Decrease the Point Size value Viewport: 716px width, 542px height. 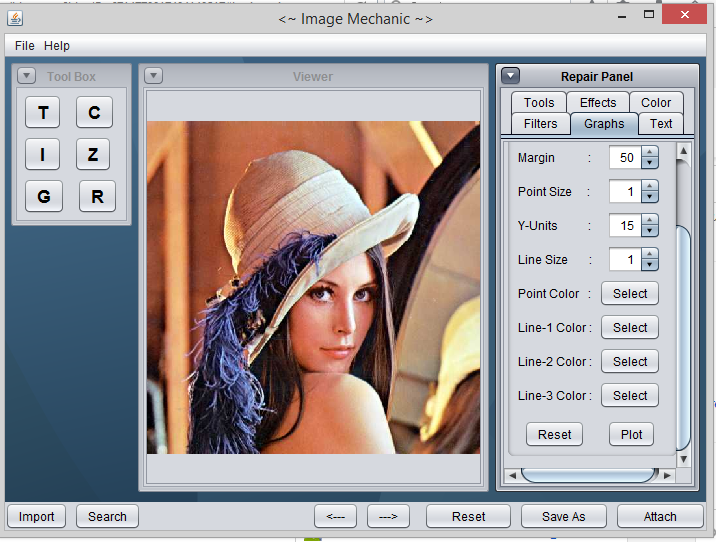[650, 197]
